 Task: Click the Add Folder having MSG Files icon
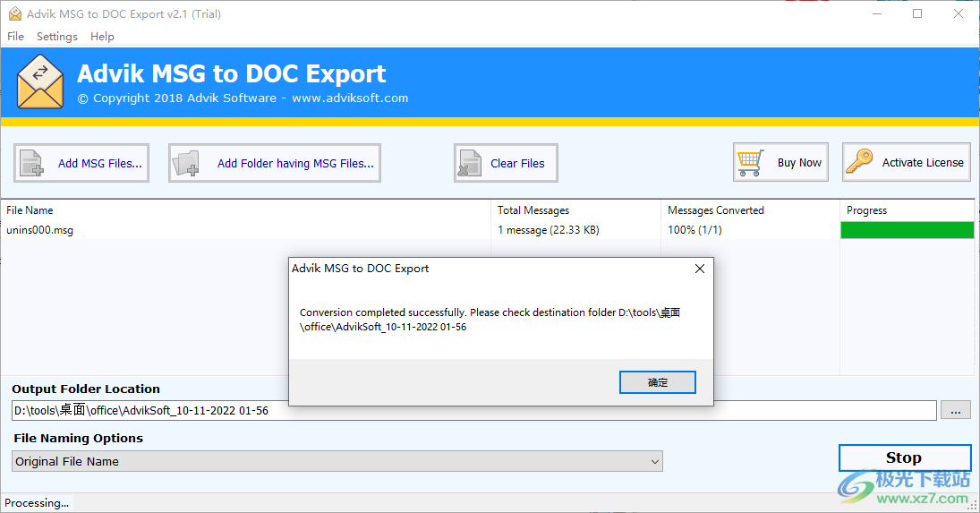[185, 163]
